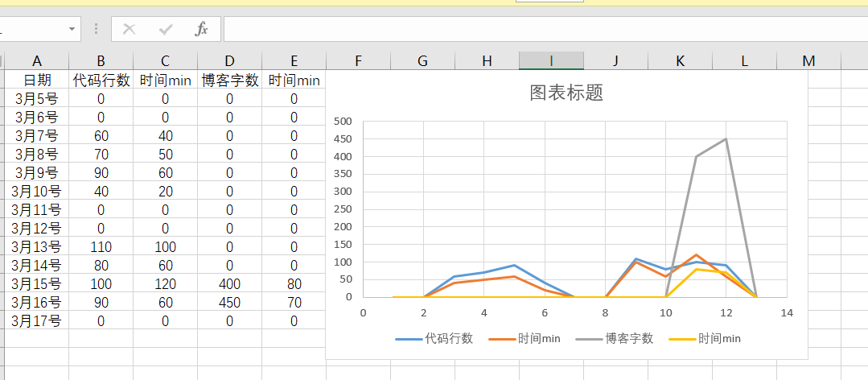Image resolution: width=868 pixels, height=380 pixels.
Task: Select the 日期 header cell
Action: coord(37,80)
